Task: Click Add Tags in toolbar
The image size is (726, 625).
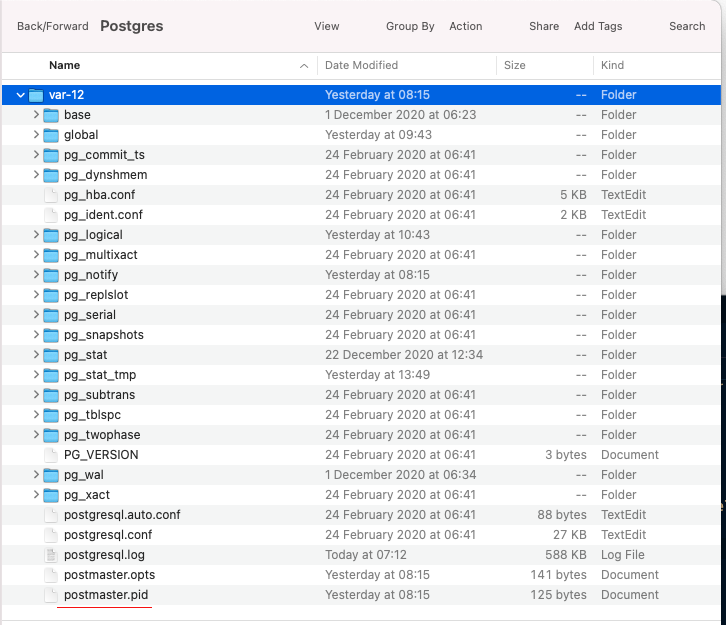Action: (x=598, y=26)
